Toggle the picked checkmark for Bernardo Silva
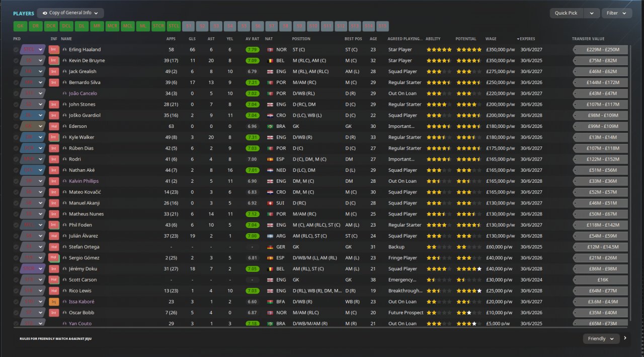Screen dimensions: 644x357 tap(16, 83)
